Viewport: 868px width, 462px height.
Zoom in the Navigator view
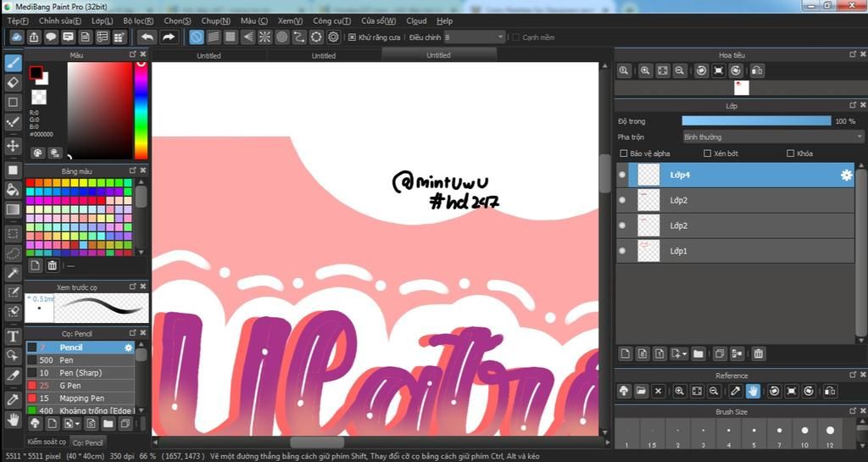click(x=645, y=70)
